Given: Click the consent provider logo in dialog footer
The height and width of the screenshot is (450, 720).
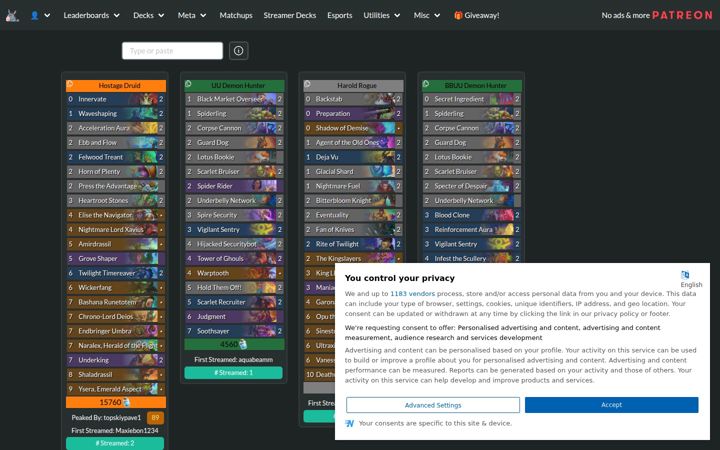Looking at the screenshot, I should pyautogui.click(x=349, y=423).
